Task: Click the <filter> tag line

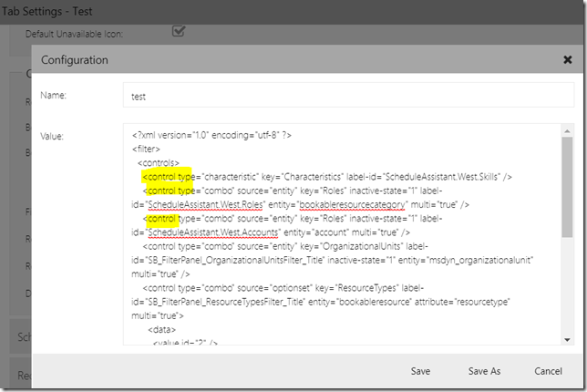Action: (x=146, y=149)
